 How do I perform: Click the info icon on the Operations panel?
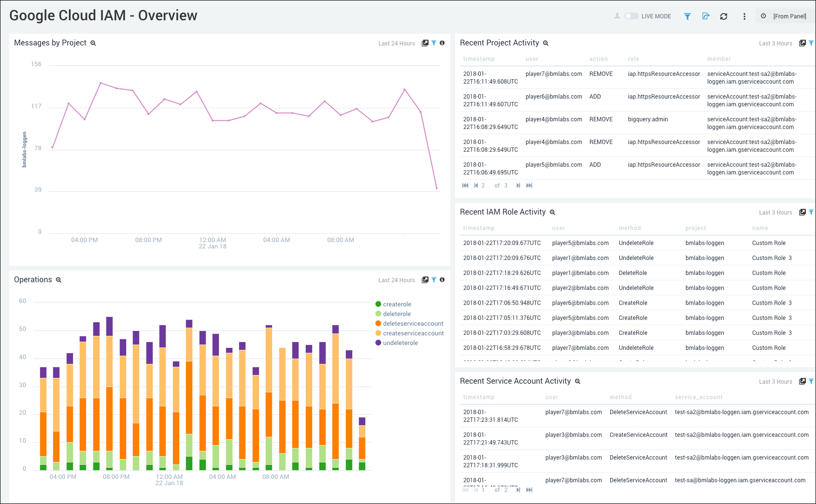click(442, 280)
